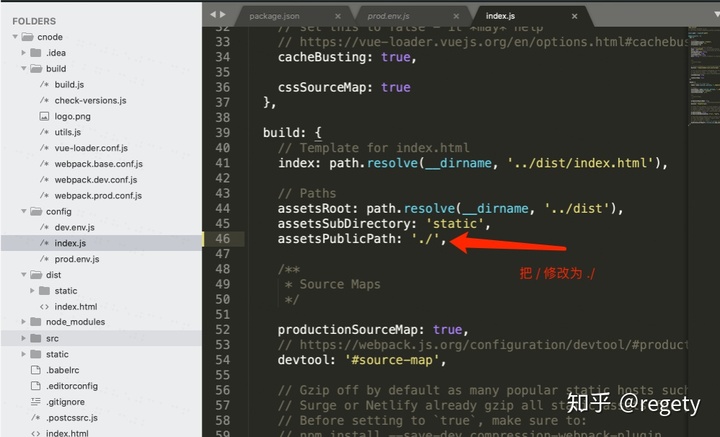Open webpack.prod.conf.js file
720x437 pixels.
pyautogui.click(x=98, y=196)
